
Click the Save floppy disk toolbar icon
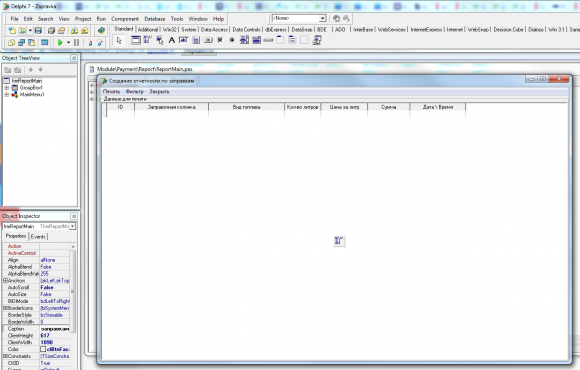(38, 31)
